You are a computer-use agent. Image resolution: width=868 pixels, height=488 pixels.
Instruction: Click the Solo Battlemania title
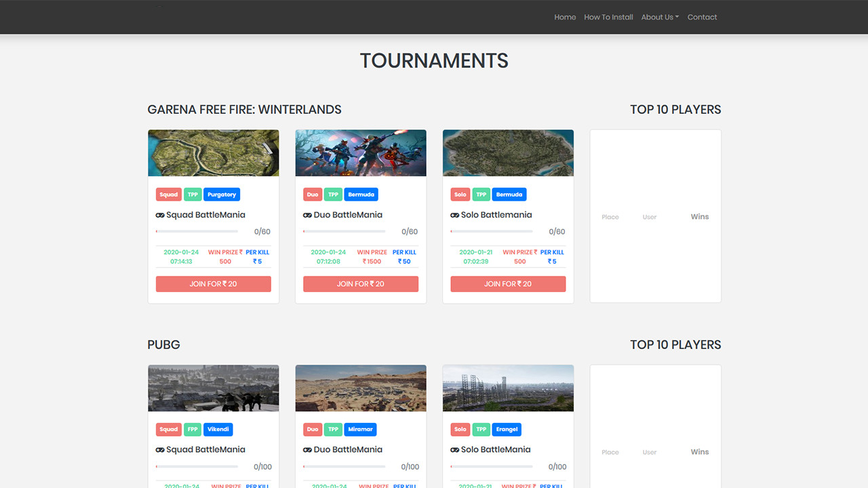click(496, 215)
